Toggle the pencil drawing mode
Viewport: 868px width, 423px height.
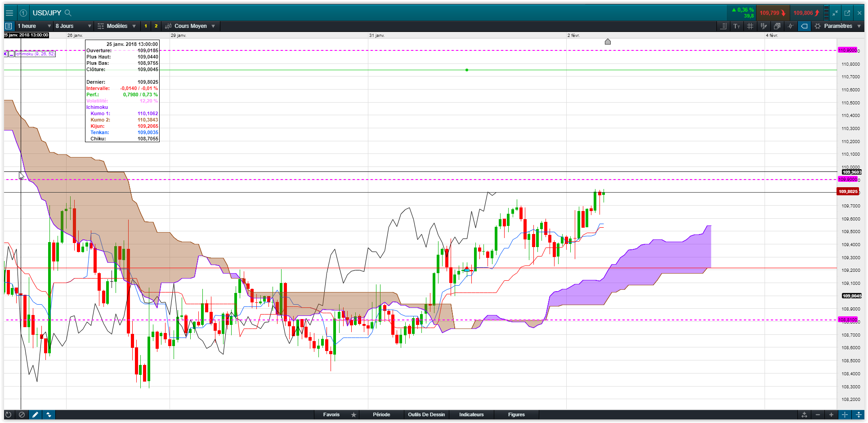[x=35, y=415]
